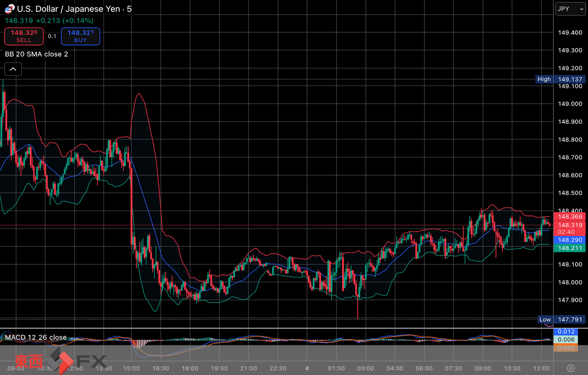The width and height of the screenshot is (588, 375).
Task: Click the 0.1 spread value between Sell and Buy
Action: coord(52,36)
